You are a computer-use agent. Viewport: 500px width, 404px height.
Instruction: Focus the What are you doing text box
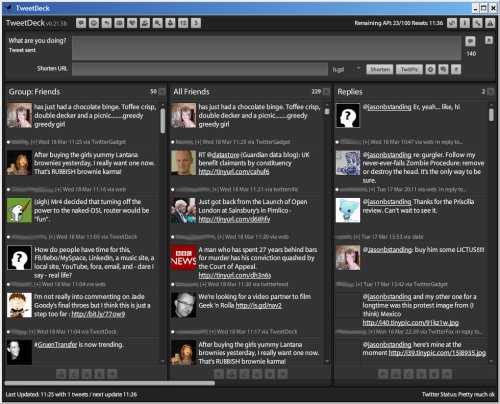coord(266,48)
